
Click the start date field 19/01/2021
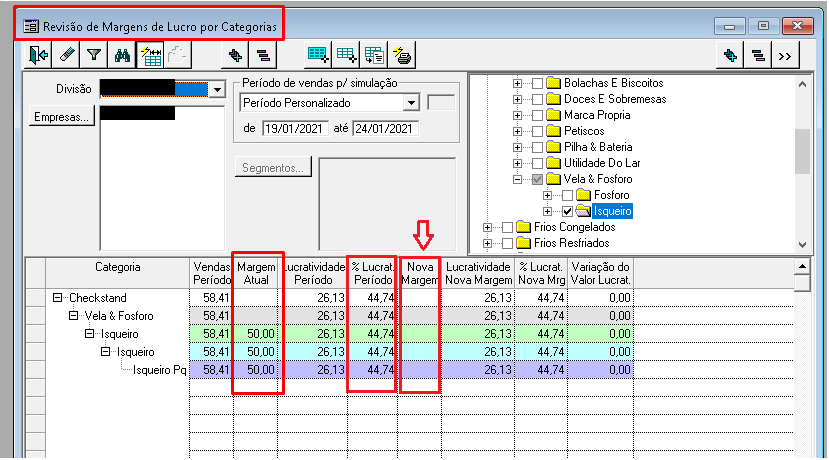coord(295,128)
